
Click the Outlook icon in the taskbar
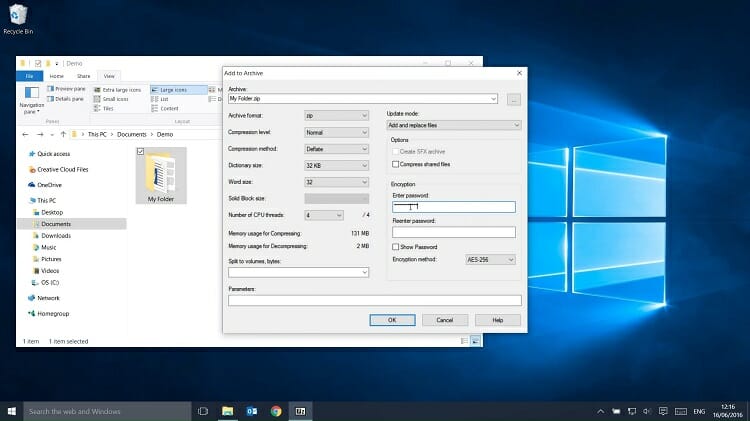pos(251,411)
